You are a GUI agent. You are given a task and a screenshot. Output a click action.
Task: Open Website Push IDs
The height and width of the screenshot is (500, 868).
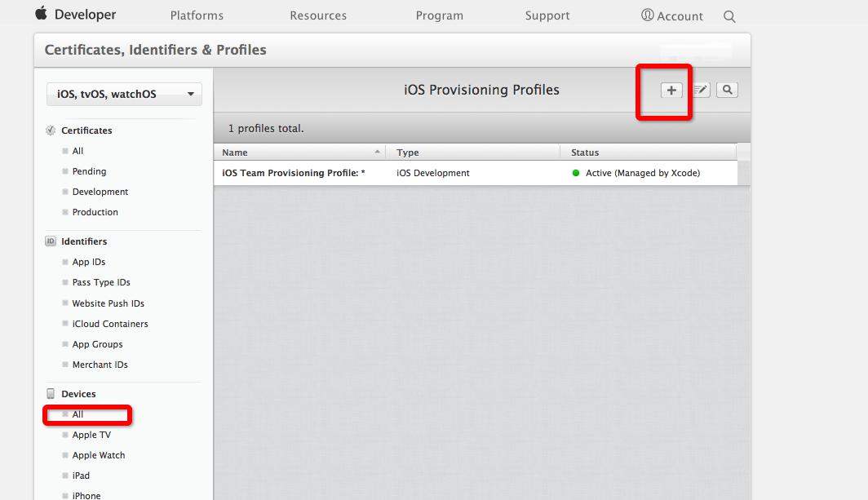click(x=108, y=303)
